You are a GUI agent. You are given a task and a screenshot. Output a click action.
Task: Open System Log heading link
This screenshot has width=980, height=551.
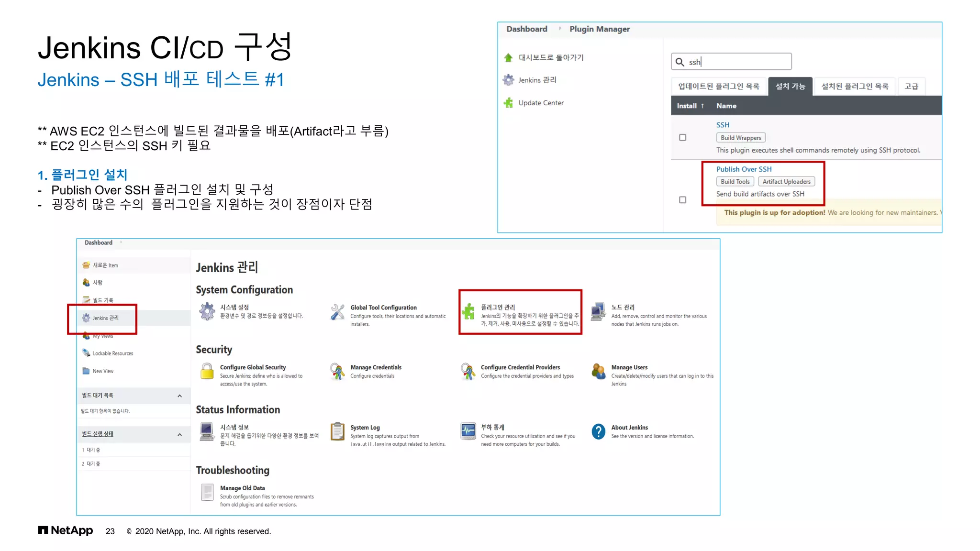365,428
